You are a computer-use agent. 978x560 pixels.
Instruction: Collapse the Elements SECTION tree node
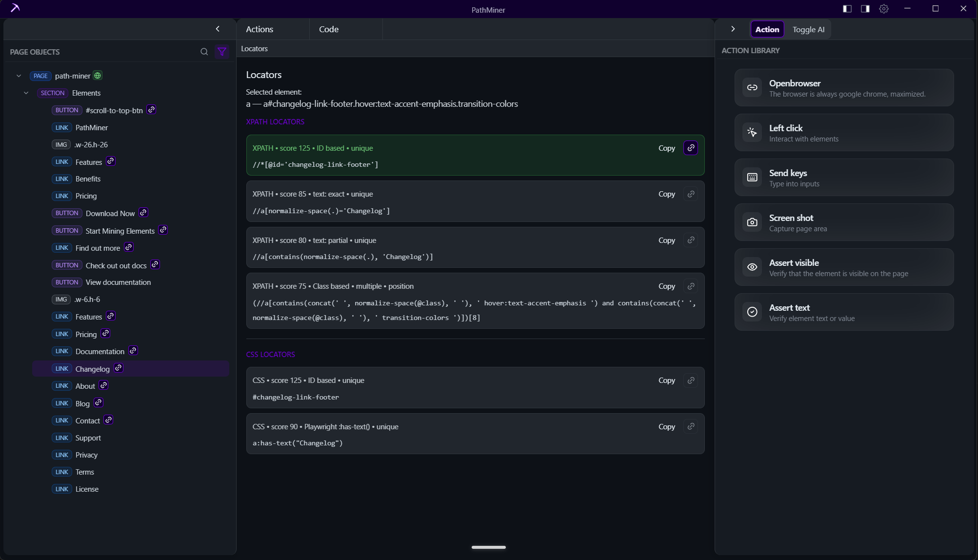(x=26, y=93)
